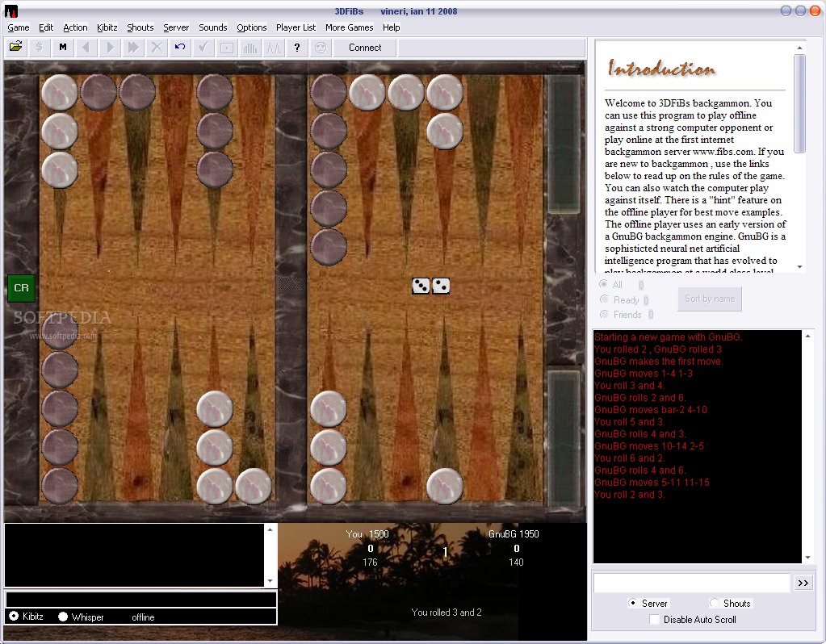Open the Game menu
Screen dimensions: 826x644
tap(19, 27)
